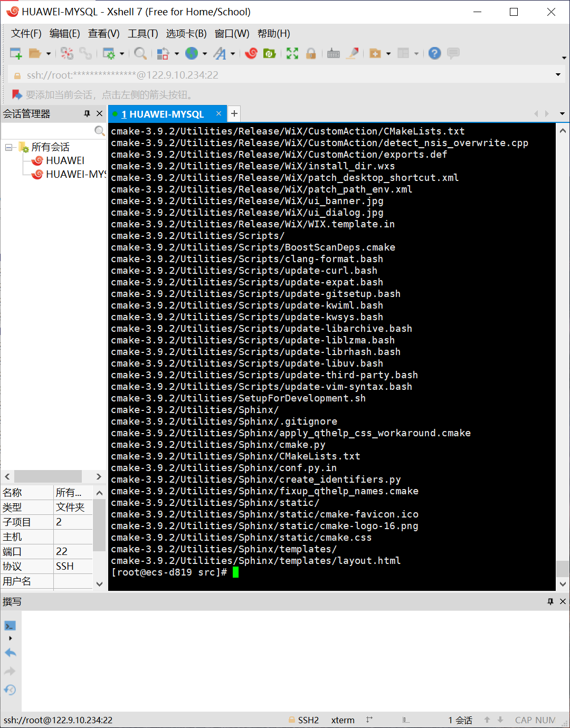Pin the 会话管理器 panel

tap(87, 113)
